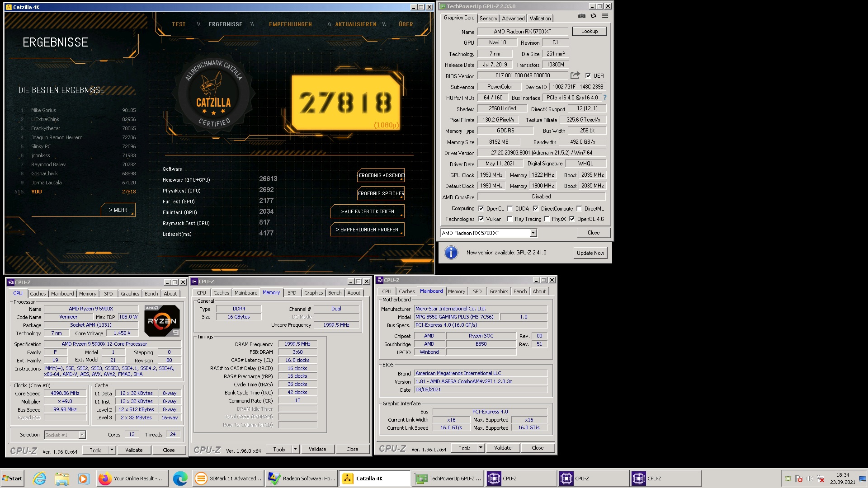Open the AMD Radeon RX 5700 XT GPU dropdown
Image resolution: width=868 pixels, height=488 pixels.
(533, 233)
